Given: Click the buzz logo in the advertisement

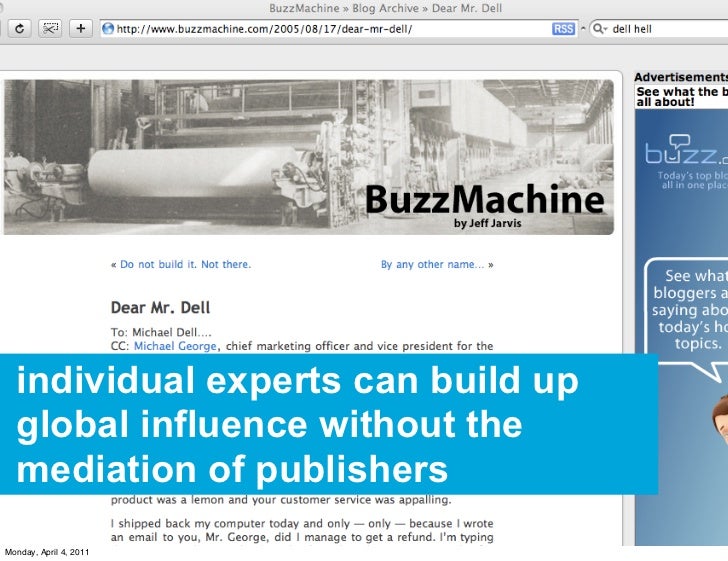Looking at the screenshot, I should pos(686,150).
